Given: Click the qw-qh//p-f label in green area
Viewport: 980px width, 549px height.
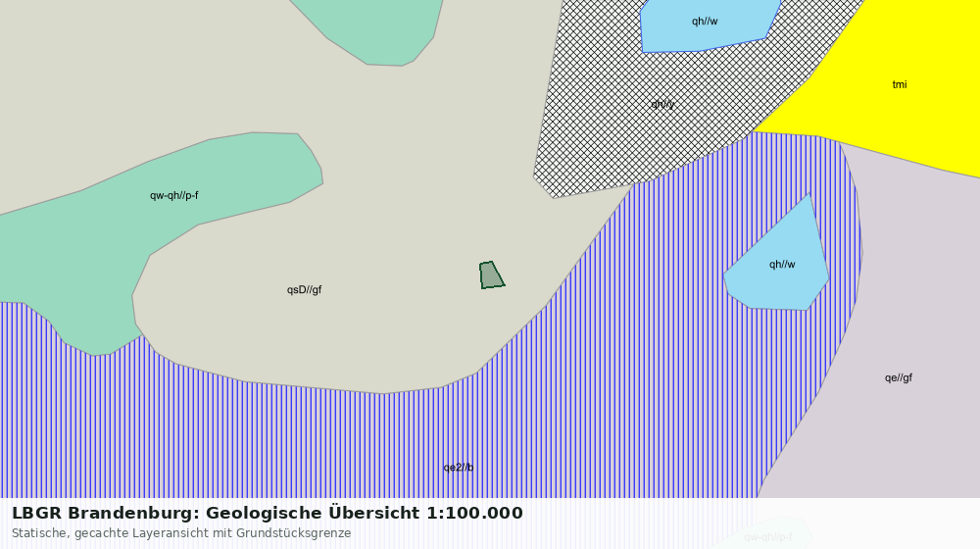Looking at the screenshot, I should click(x=173, y=196).
